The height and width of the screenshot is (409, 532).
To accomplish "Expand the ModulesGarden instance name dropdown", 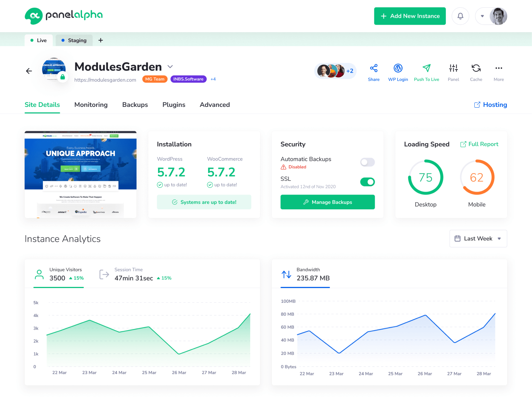I will pyautogui.click(x=170, y=67).
